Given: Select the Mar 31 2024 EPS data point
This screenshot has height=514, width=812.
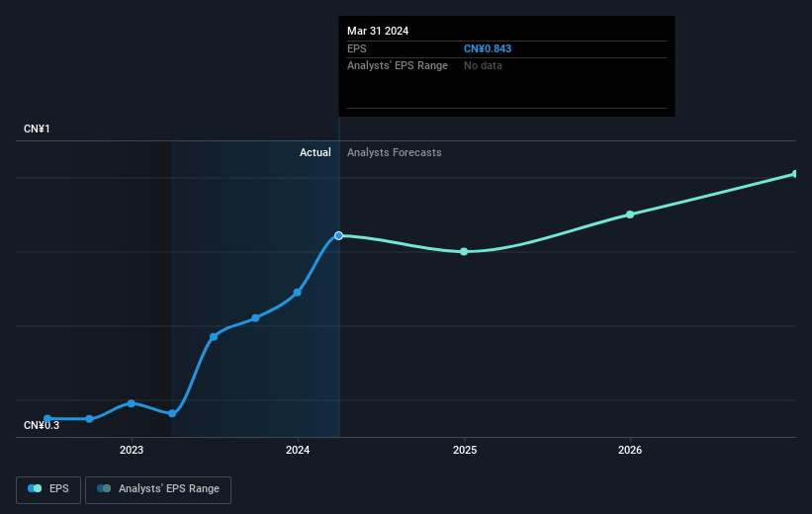Looking at the screenshot, I should 338,235.
